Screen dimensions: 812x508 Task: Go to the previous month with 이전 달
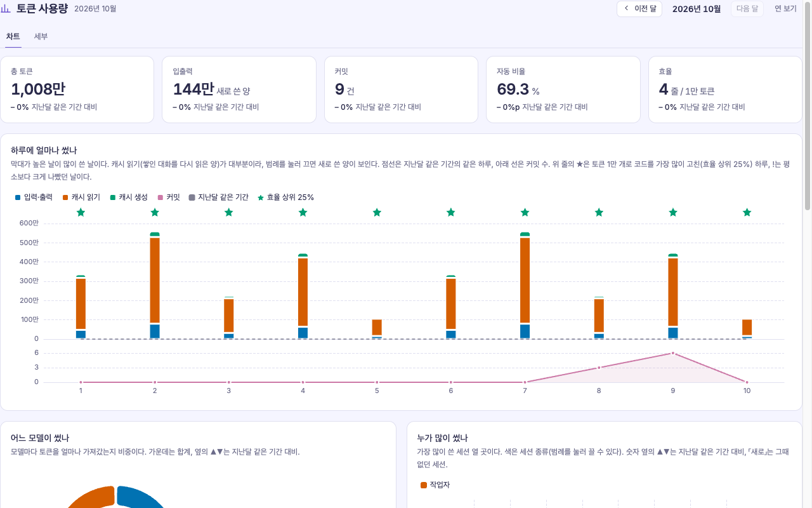[639, 9]
